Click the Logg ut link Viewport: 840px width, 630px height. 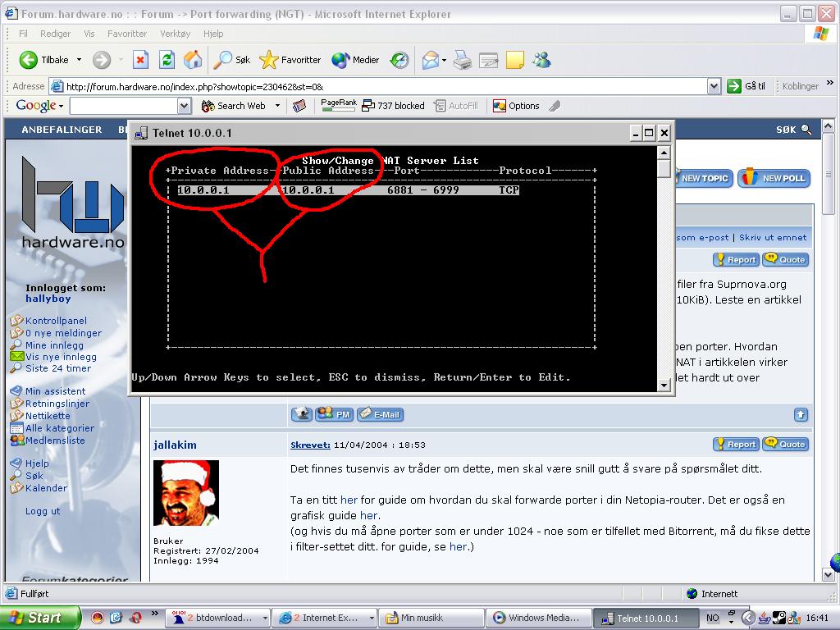43,511
